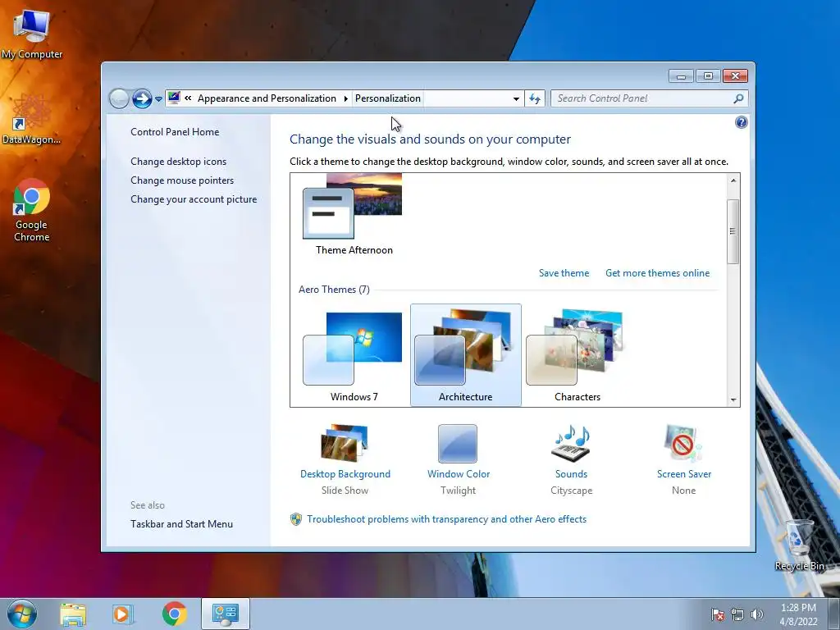Image resolution: width=840 pixels, height=630 pixels.
Task: Click Troubleshoot problems with transparency link
Action: click(446, 519)
